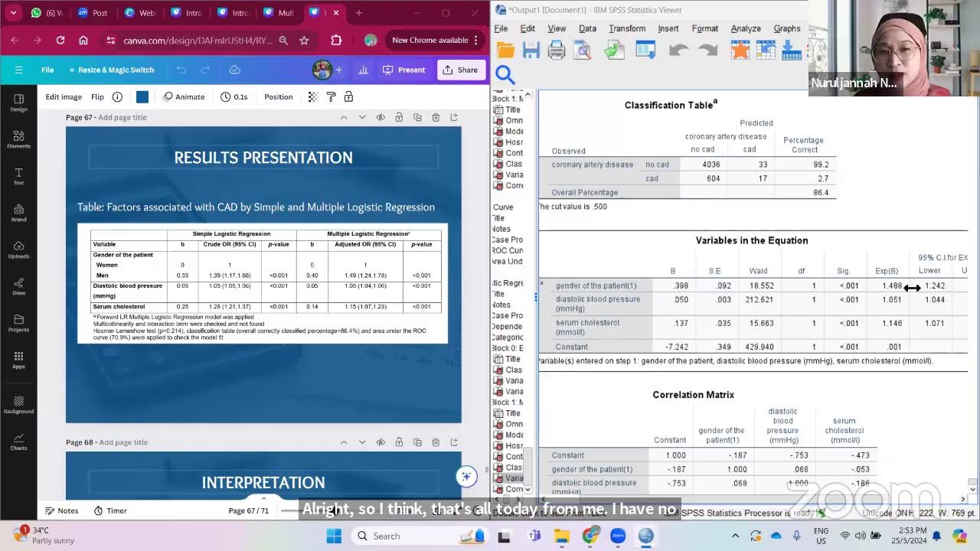Delete Page 67 using trash icon
This screenshot has width=980, height=551.
coord(436,117)
